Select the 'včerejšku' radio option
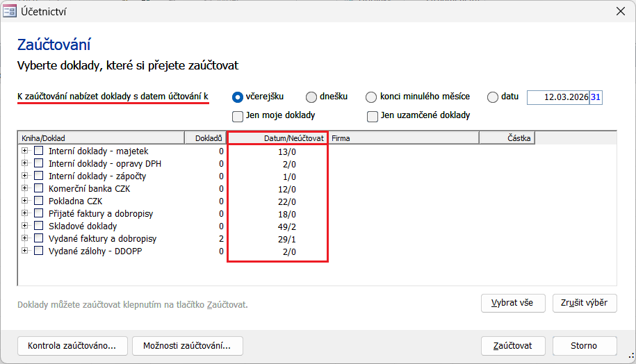 (x=237, y=97)
